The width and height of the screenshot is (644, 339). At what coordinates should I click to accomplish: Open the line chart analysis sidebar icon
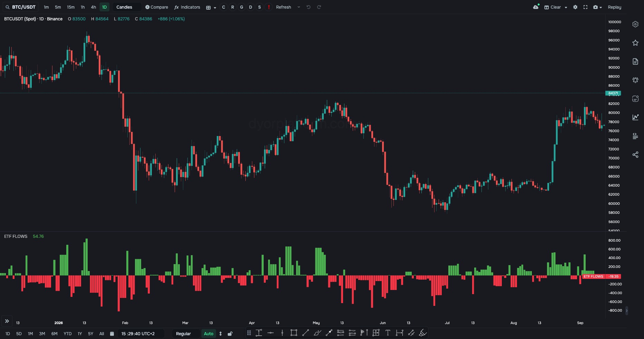pos(635,117)
